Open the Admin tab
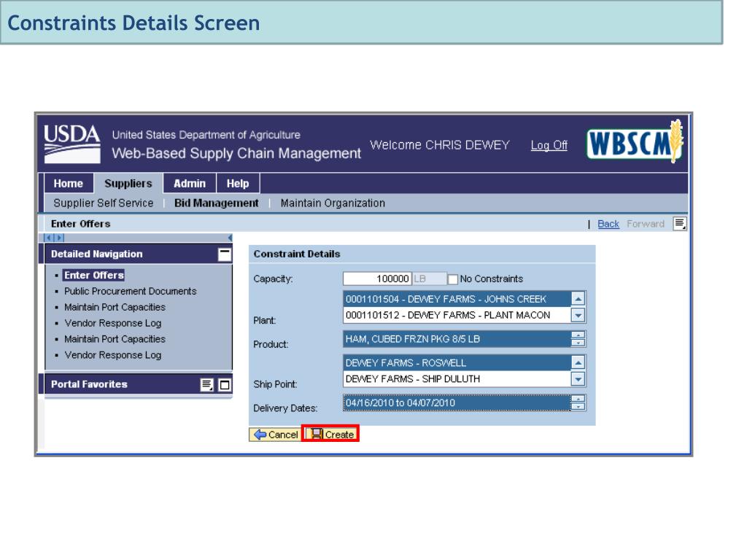747x560 pixels. (x=190, y=184)
